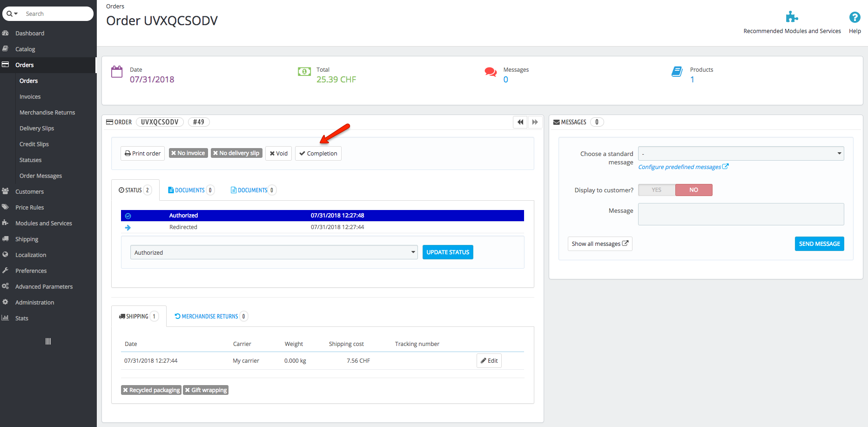
Task: Set Display to customer to YES
Action: [657, 190]
